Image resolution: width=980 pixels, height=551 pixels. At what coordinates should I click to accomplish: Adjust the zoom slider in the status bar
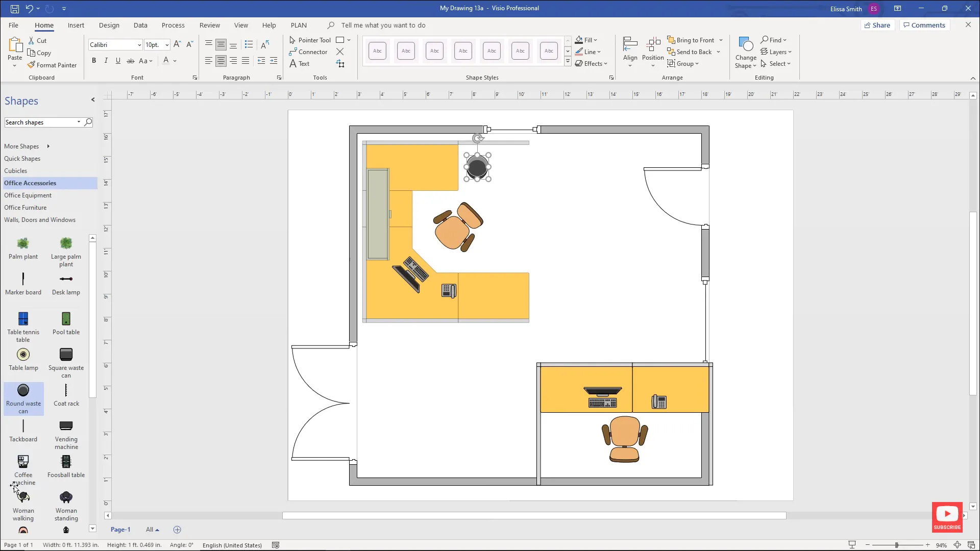896,545
